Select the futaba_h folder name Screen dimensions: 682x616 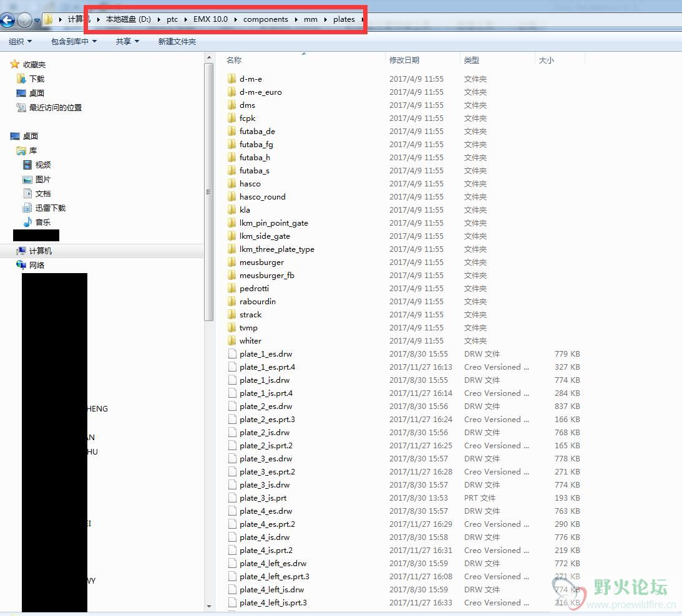255,157
